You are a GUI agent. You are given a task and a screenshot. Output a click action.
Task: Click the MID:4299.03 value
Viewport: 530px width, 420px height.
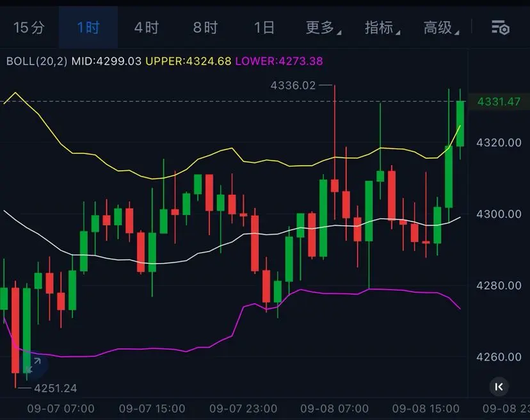106,61
